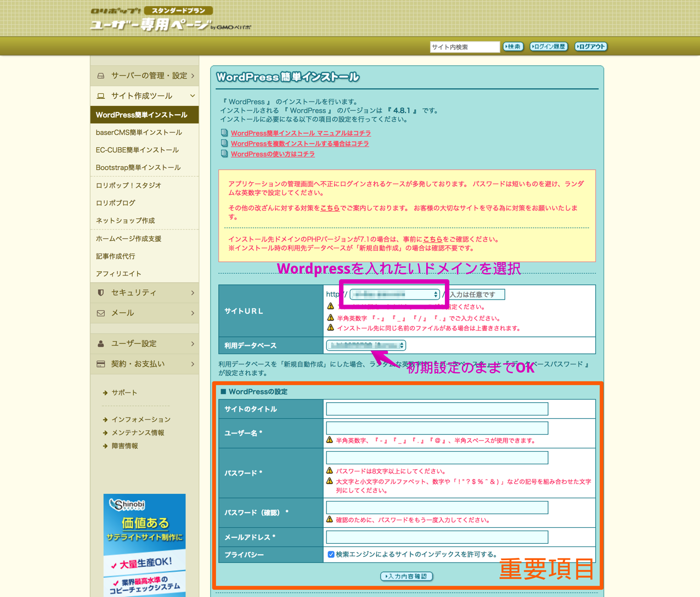
Task: Expand the セキュリティ menu section
Action: [145, 293]
